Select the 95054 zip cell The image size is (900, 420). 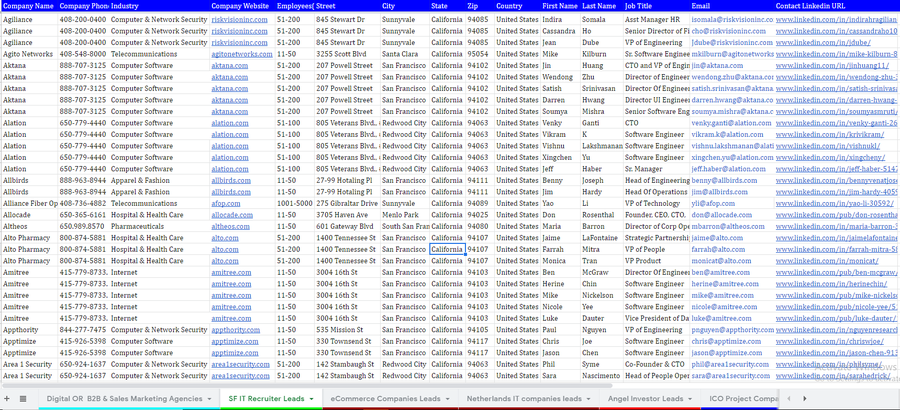point(479,54)
